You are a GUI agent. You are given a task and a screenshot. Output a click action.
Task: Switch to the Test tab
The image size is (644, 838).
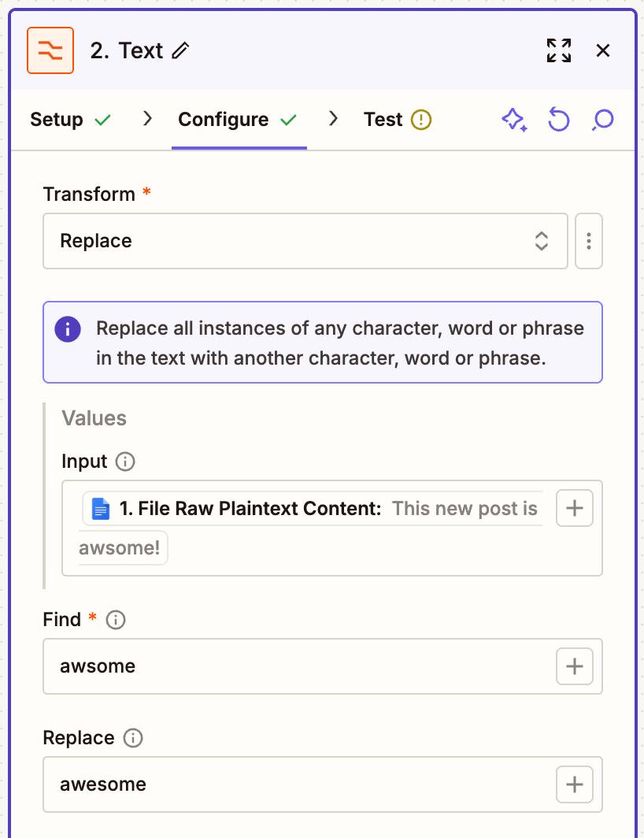tap(397, 120)
